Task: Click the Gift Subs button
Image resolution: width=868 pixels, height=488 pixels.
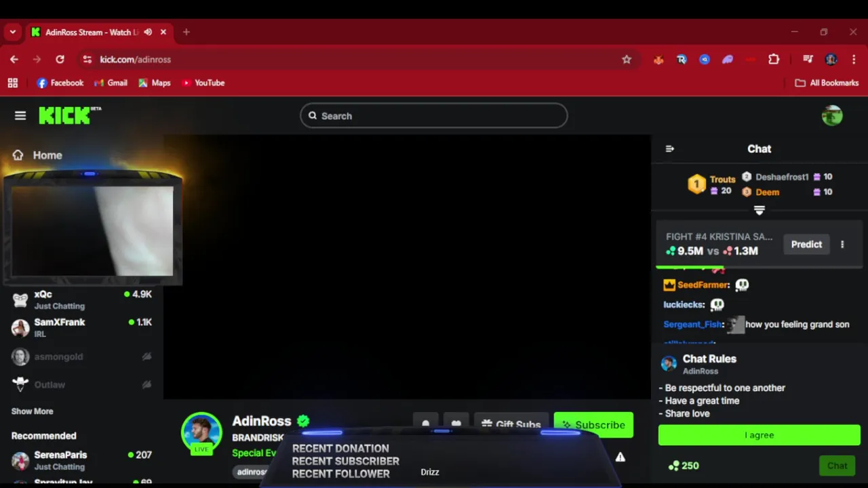Action: pos(511,425)
